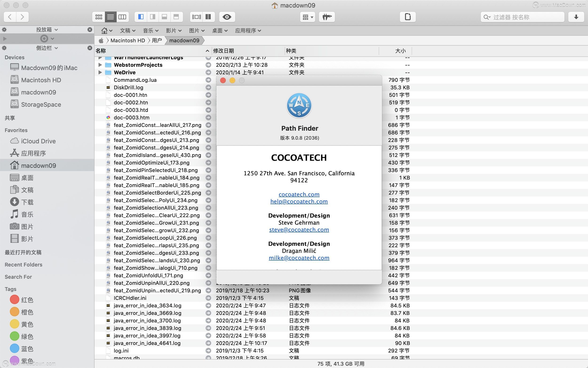The image size is (588, 368).
Task: Open the 桌面 favorites menu
Action: 220,31
